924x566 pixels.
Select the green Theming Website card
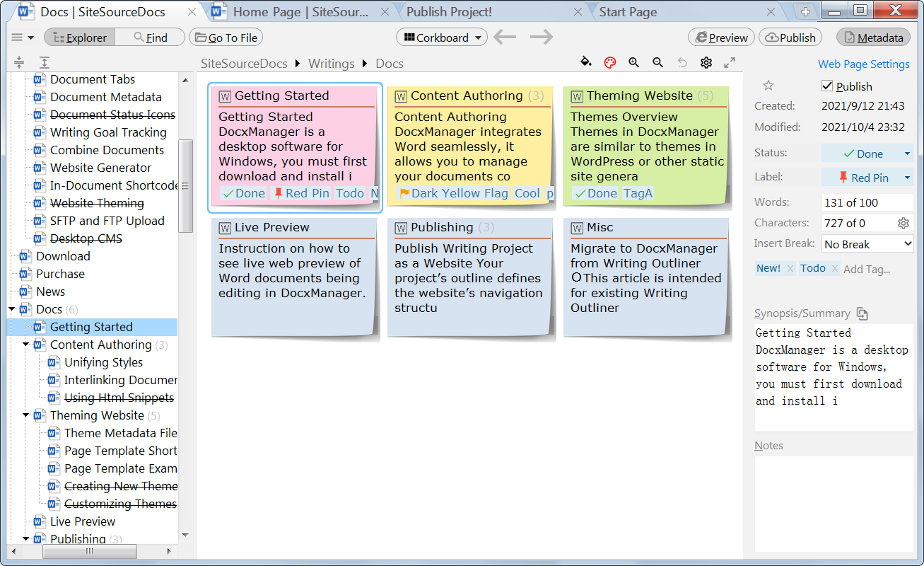pyautogui.click(x=647, y=147)
